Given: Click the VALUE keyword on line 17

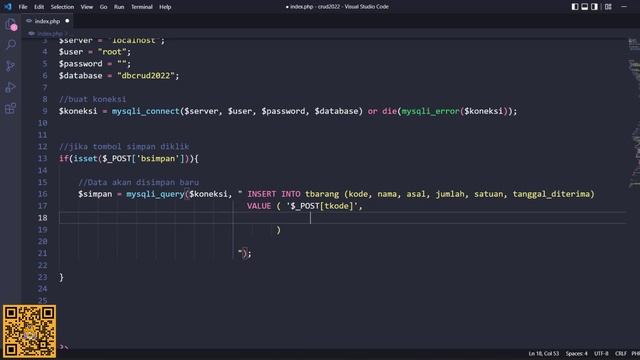Looking at the screenshot, I should (259, 206).
